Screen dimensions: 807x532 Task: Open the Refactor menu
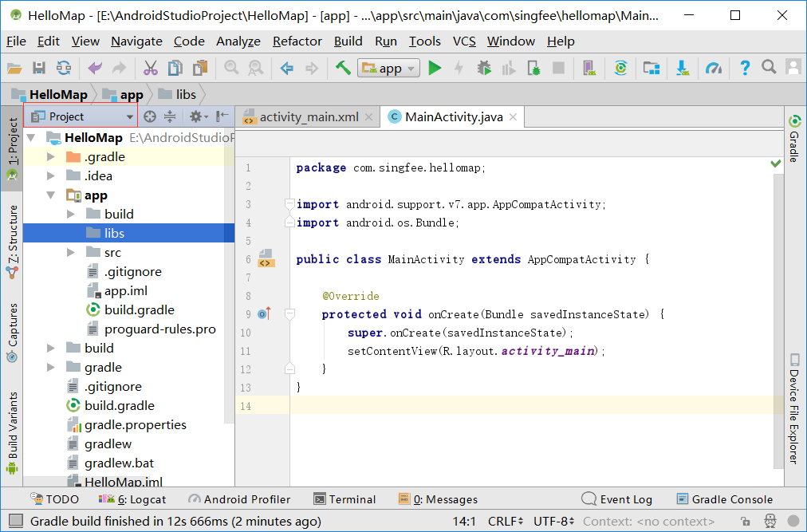tap(297, 41)
